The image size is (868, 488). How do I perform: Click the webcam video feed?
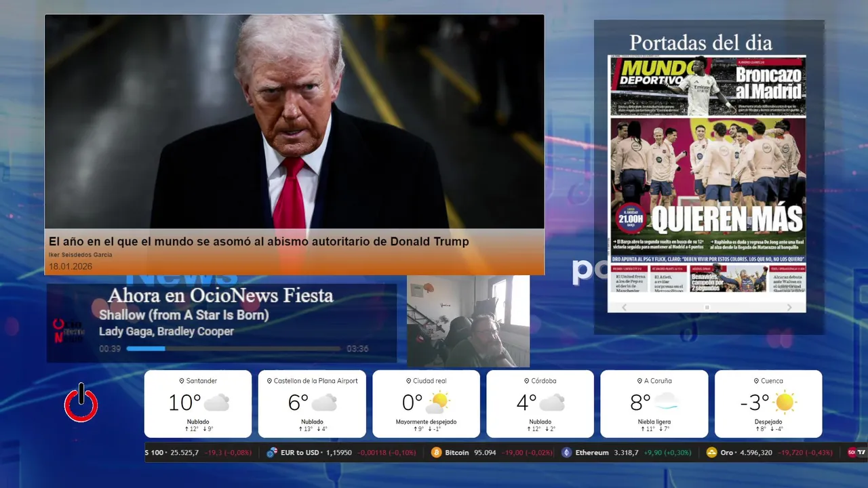point(468,321)
